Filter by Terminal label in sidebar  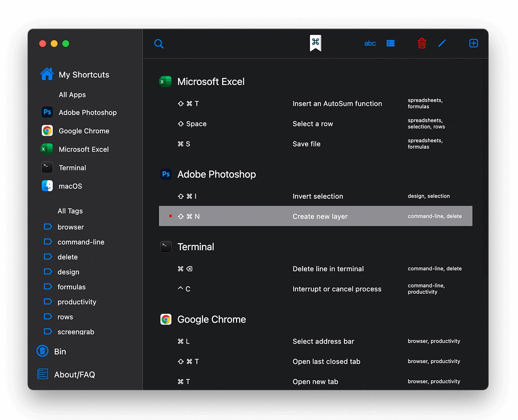pyautogui.click(x=73, y=168)
